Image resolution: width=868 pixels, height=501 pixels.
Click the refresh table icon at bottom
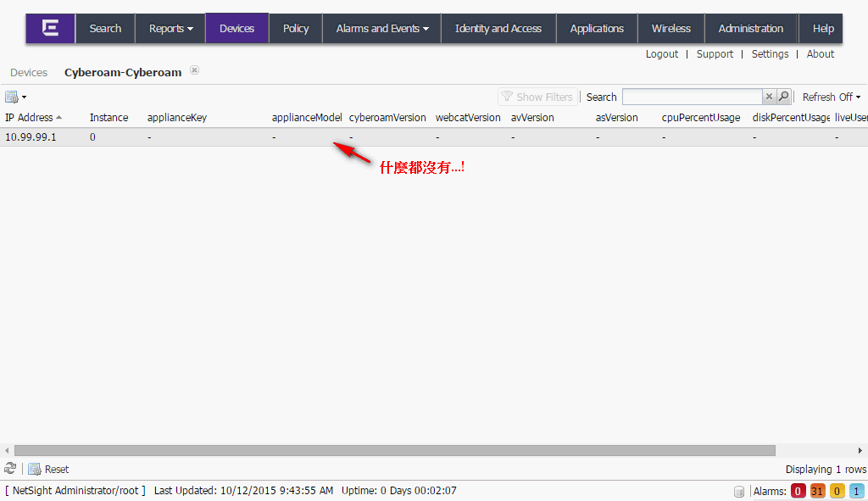(10, 468)
